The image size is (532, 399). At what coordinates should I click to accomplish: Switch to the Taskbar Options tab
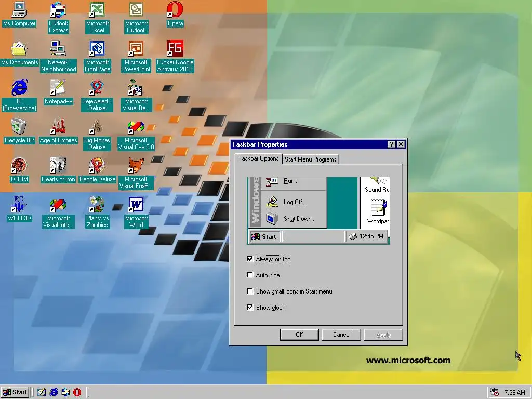(258, 158)
